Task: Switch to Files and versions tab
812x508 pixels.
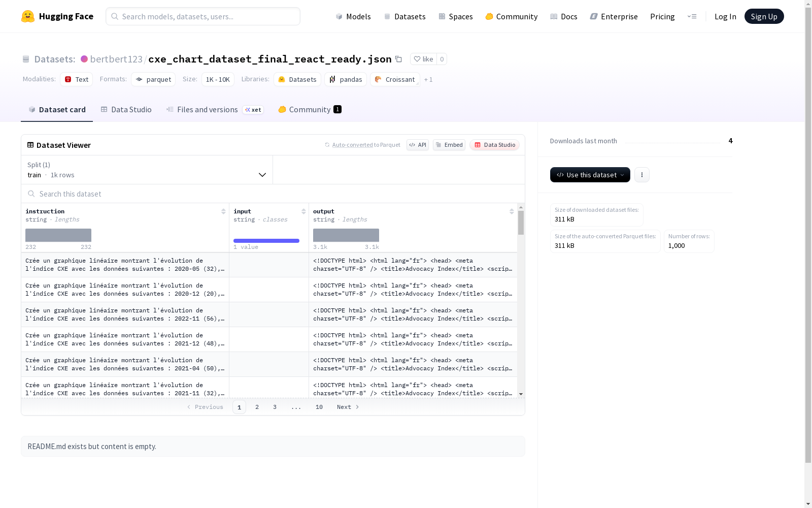Action: 215,109
